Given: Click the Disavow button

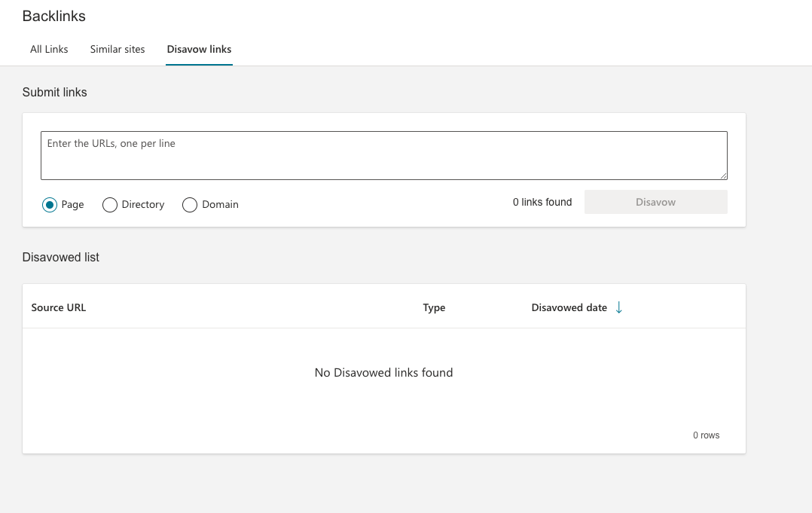Looking at the screenshot, I should click(x=655, y=201).
